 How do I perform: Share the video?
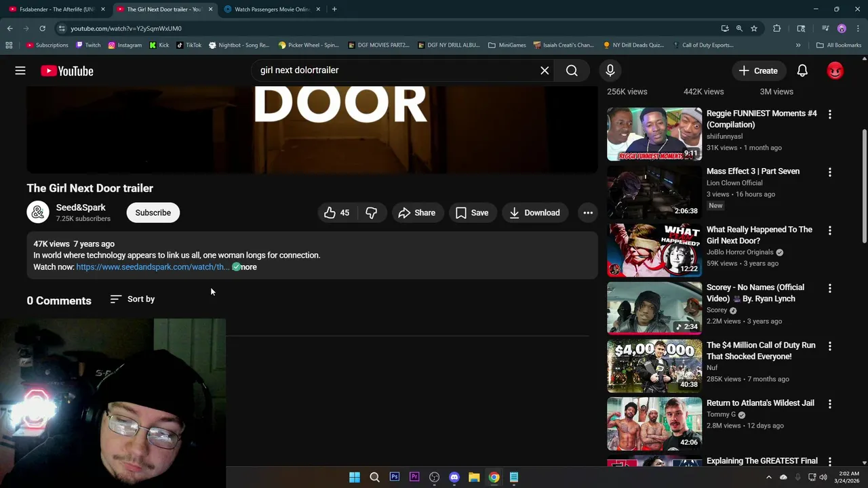[x=417, y=213]
